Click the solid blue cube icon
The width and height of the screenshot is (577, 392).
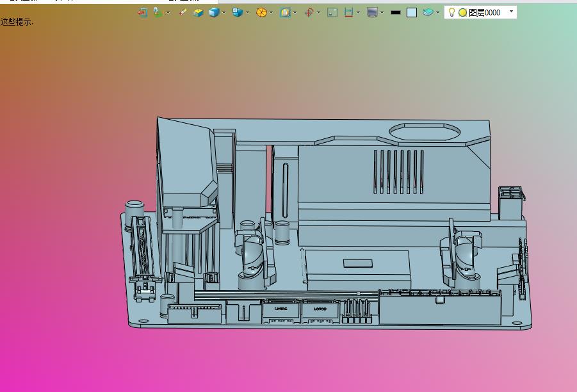(214, 13)
